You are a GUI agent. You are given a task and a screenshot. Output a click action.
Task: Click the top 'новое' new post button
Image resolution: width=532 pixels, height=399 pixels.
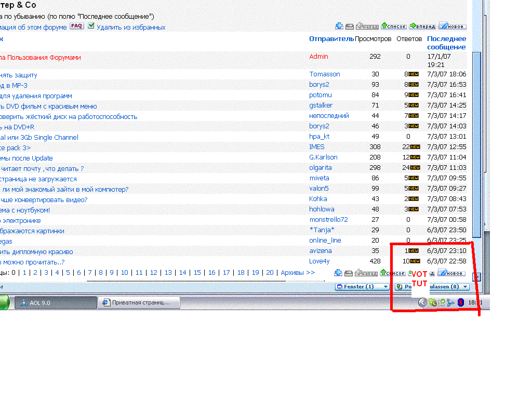coord(452,26)
